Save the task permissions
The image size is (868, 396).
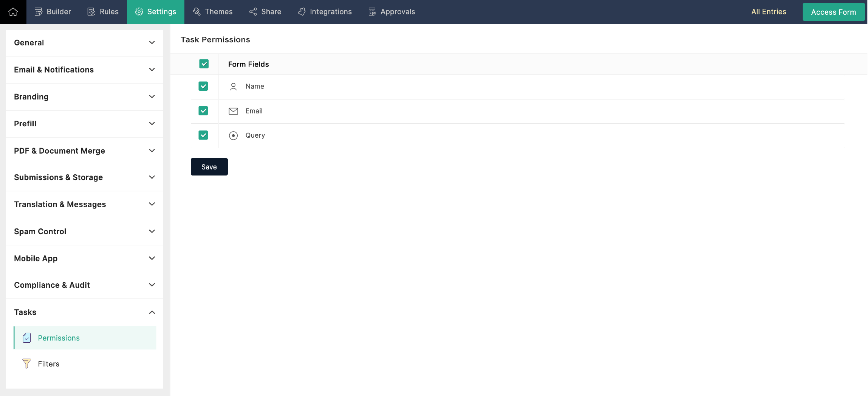coord(209,167)
